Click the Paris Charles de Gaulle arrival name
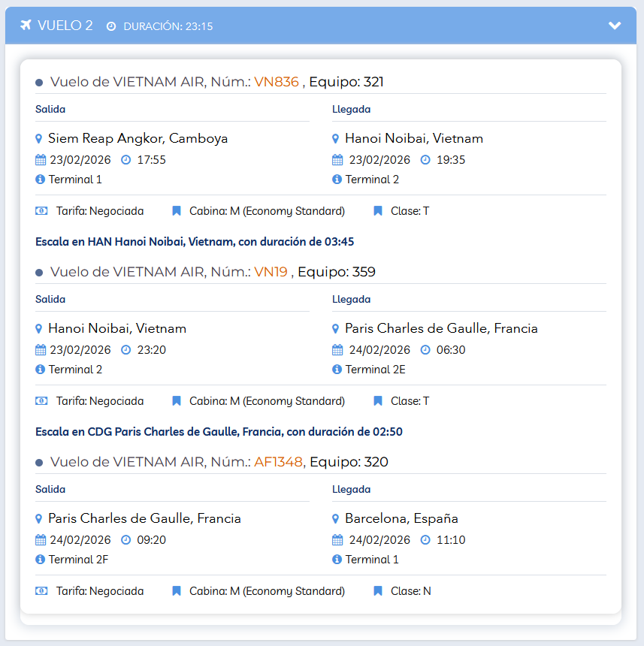Image resolution: width=644 pixels, height=646 pixels. 441,329
